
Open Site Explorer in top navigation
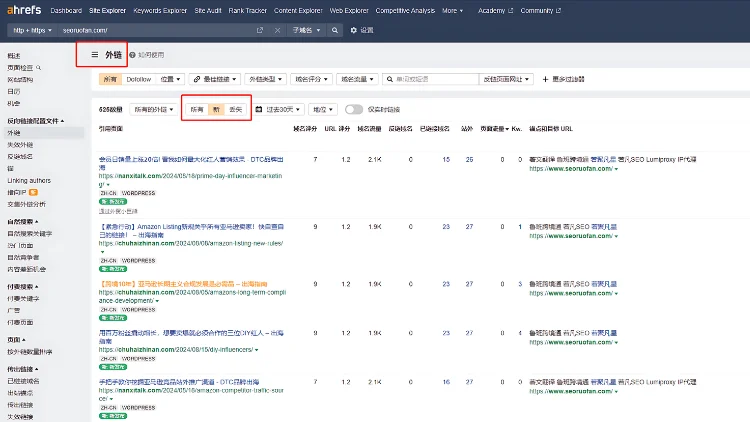click(x=108, y=11)
